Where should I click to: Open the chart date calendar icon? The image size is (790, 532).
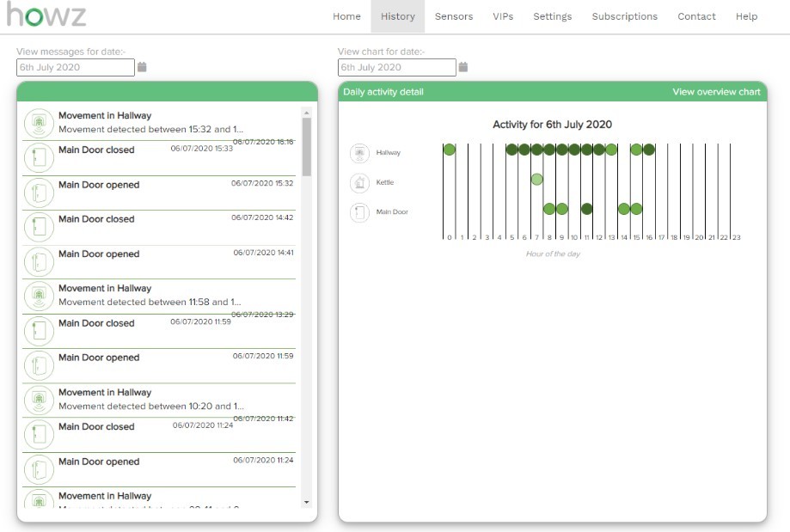[x=463, y=67]
